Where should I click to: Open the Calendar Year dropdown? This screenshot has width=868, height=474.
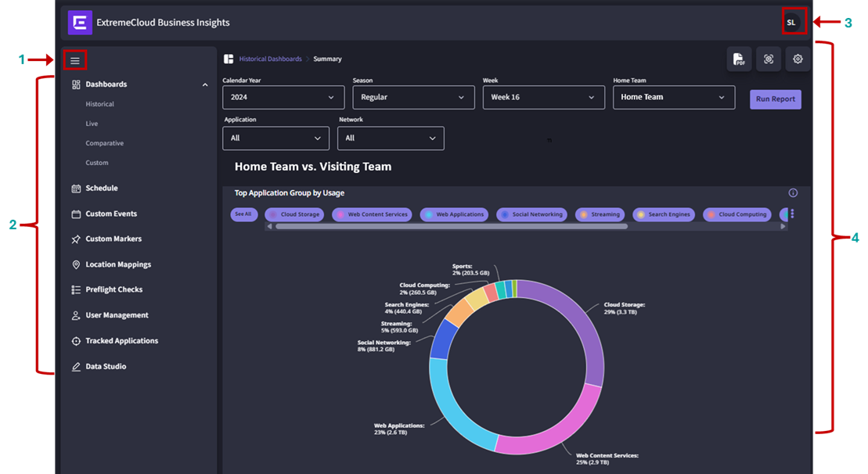tap(283, 97)
